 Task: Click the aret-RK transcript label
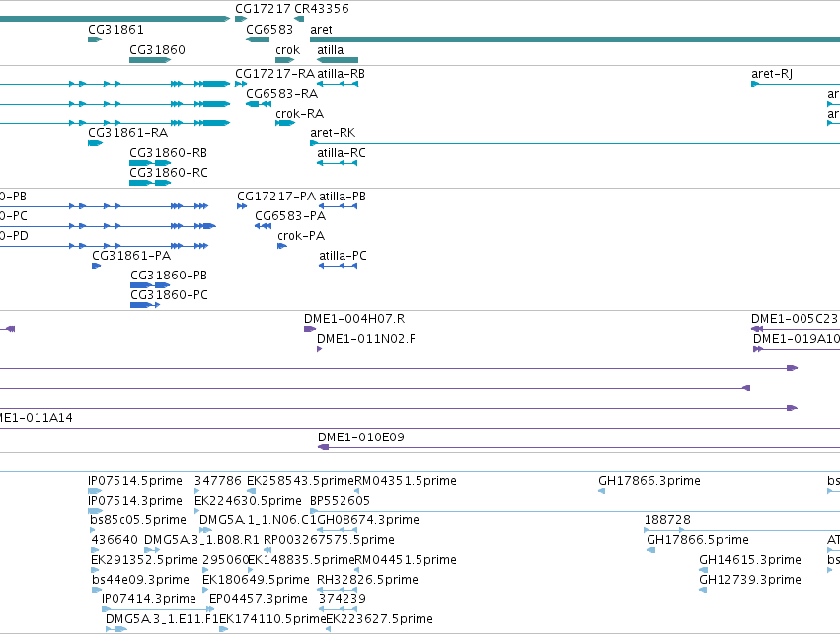[x=333, y=133]
